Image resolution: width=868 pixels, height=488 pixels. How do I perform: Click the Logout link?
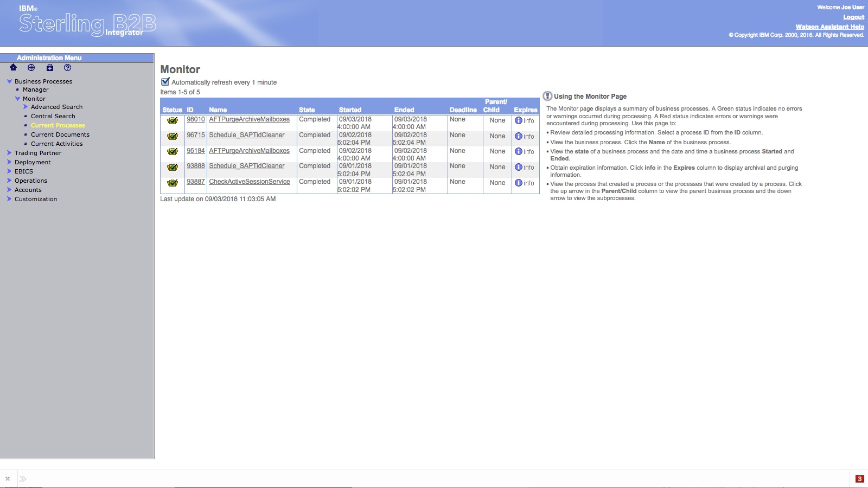[853, 17]
